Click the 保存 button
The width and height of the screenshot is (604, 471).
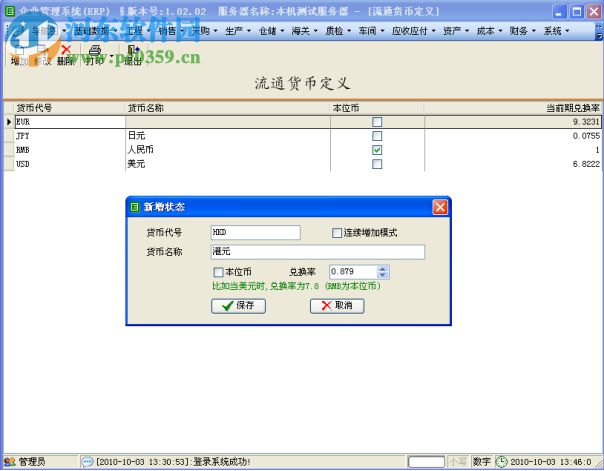pos(238,306)
